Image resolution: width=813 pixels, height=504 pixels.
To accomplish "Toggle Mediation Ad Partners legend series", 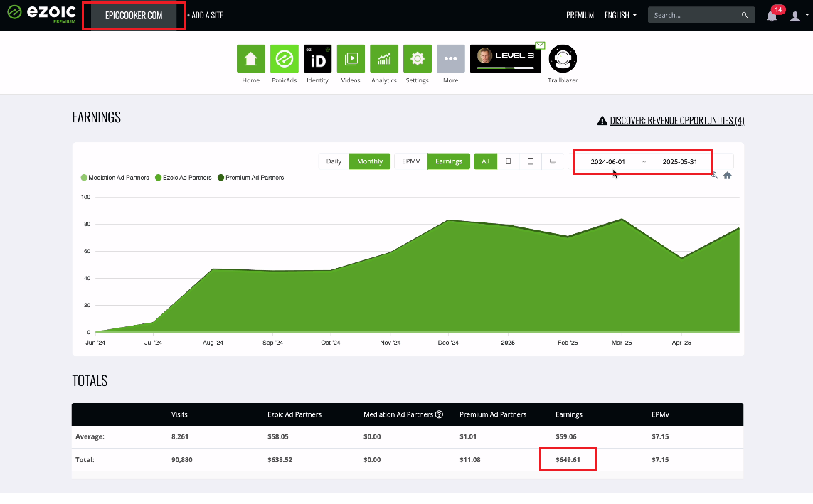I will (115, 178).
